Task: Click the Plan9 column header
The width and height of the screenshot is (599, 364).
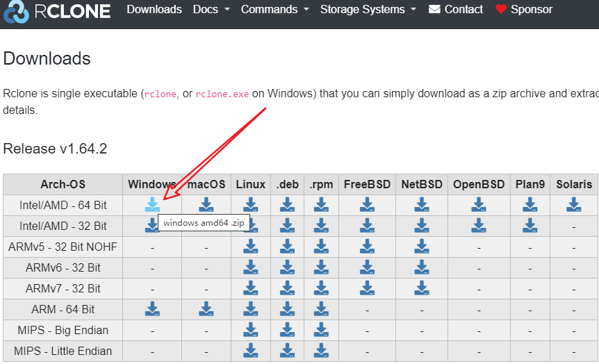Action: click(530, 185)
